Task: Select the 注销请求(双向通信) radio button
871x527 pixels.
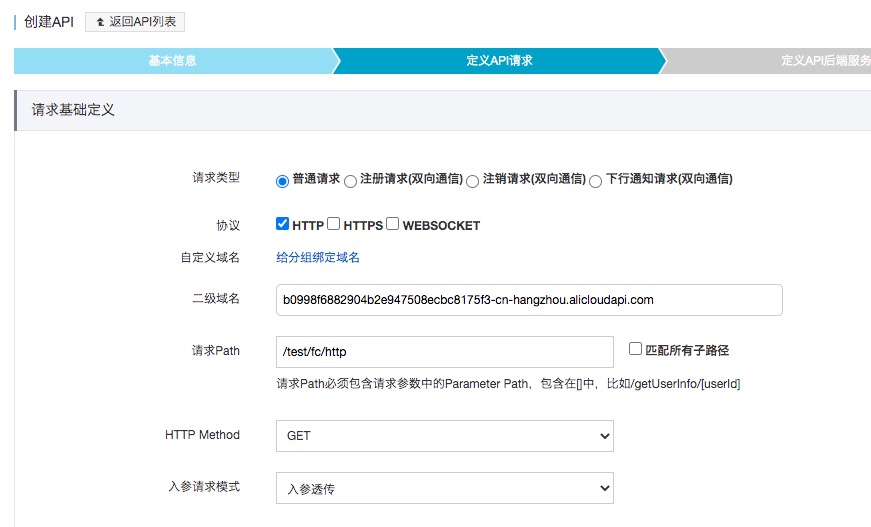Action: [472, 181]
